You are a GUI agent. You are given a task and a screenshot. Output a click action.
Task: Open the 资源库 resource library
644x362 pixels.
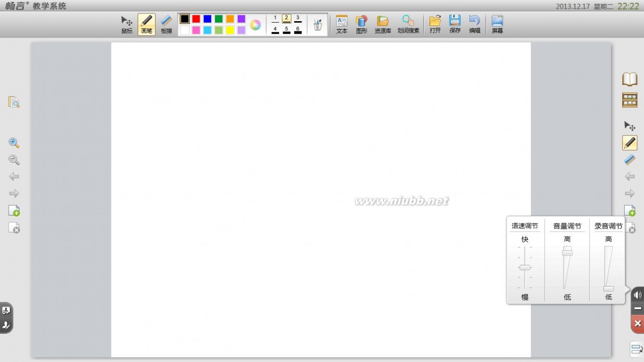coord(383,25)
